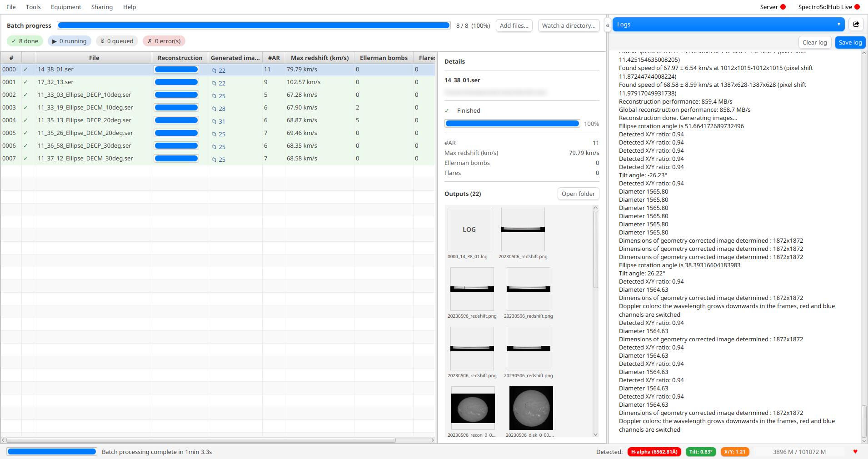Click the Finished 100% progress bar in Details
The width and height of the screenshot is (868, 459).
[512, 124]
